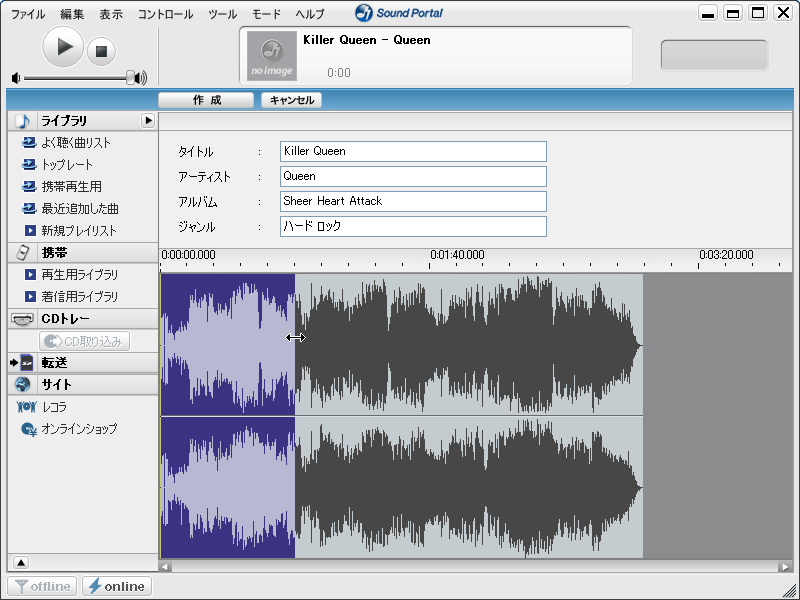Switch to online mode
The height and width of the screenshot is (600, 800).
coord(116,586)
